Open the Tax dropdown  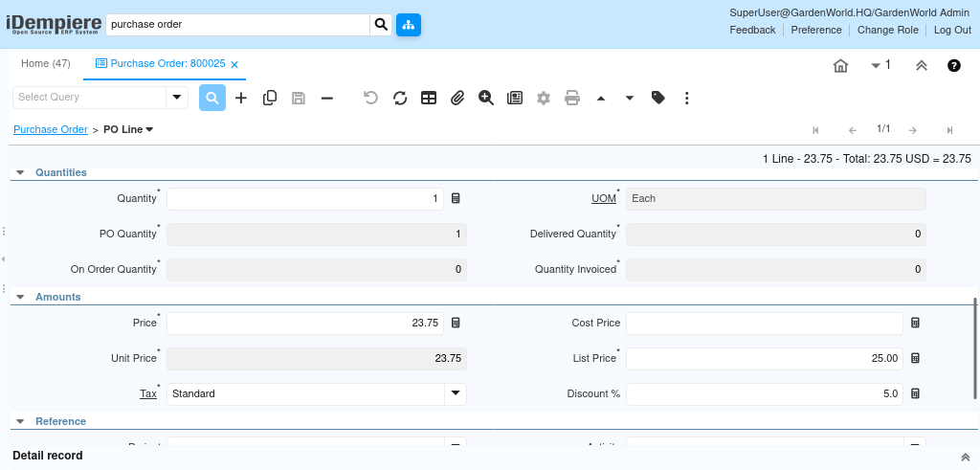pos(456,393)
